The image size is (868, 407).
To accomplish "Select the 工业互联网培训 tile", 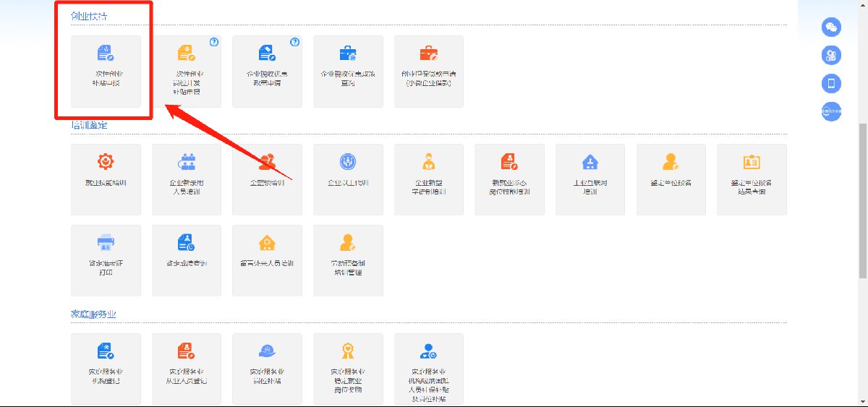I will tap(590, 179).
